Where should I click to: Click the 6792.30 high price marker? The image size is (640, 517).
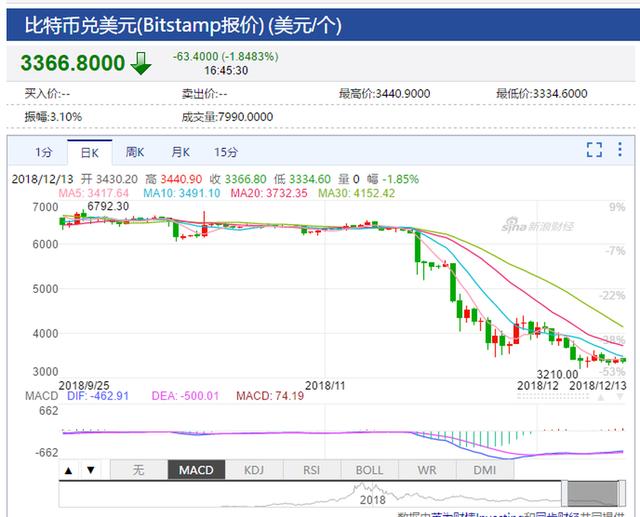click(108, 206)
